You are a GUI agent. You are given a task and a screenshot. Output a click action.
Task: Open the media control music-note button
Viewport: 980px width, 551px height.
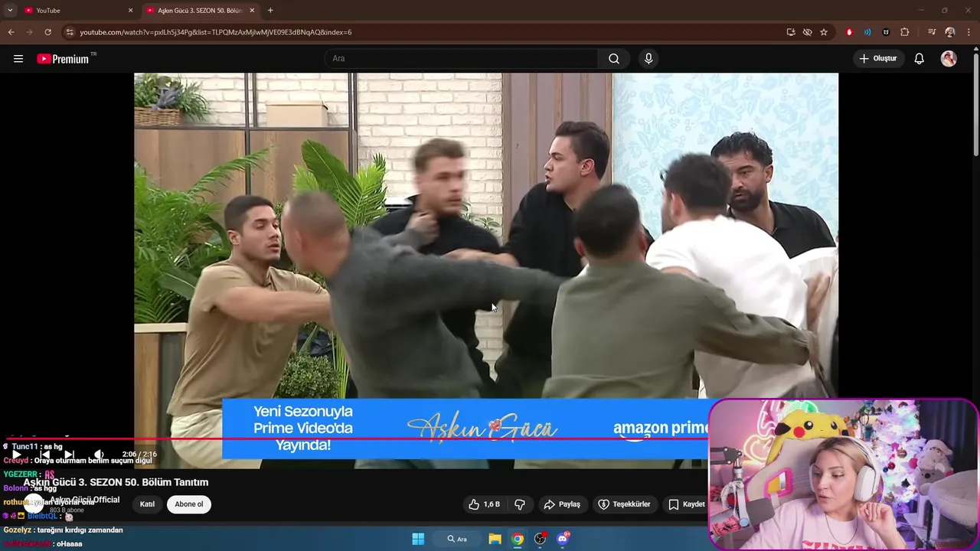pyautogui.click(x=932, y=32)
